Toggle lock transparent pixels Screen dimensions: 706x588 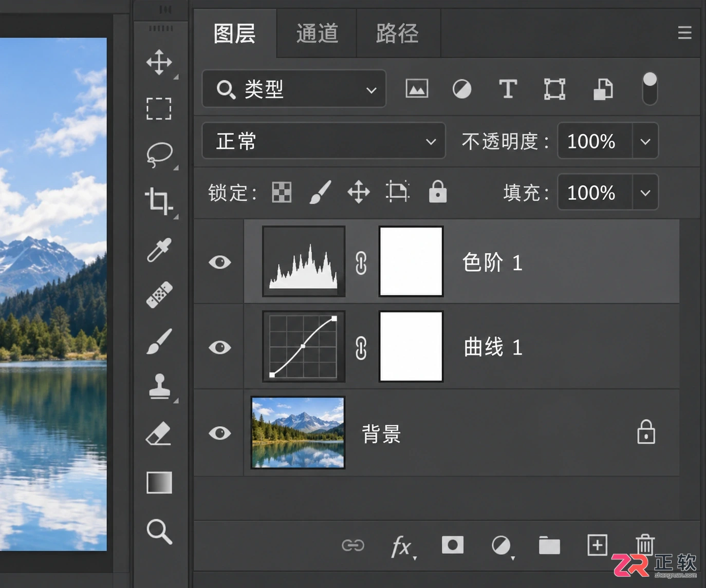point(282,193)
